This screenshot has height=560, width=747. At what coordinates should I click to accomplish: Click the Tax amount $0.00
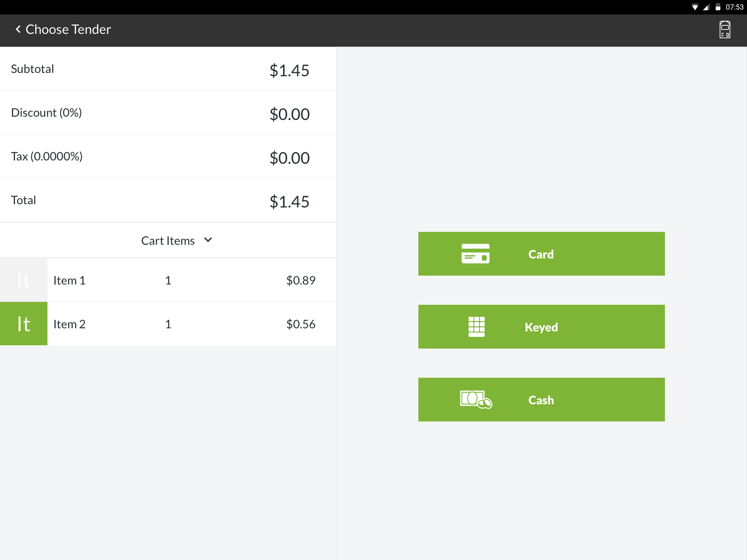click(289, 158)
